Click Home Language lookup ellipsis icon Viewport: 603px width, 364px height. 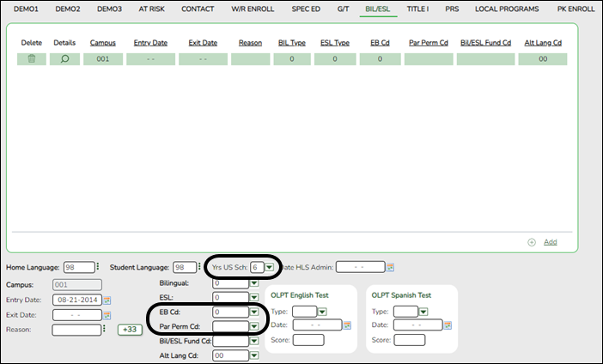(100, 267)
